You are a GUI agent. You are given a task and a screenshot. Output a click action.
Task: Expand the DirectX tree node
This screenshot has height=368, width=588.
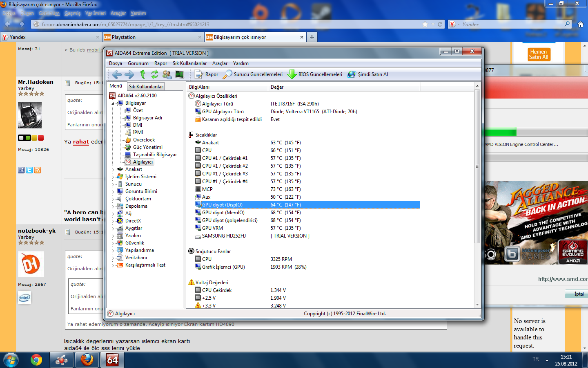coord(113,221)
